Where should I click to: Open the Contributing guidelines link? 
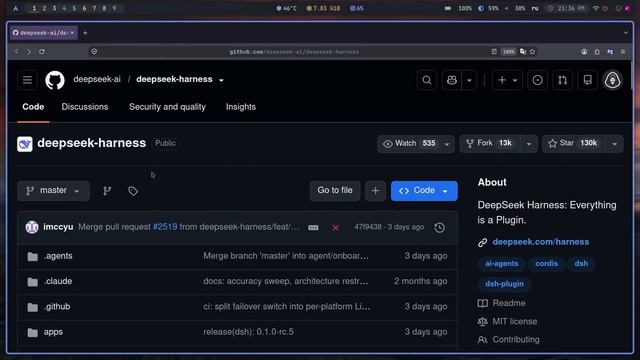coord(509,340)
